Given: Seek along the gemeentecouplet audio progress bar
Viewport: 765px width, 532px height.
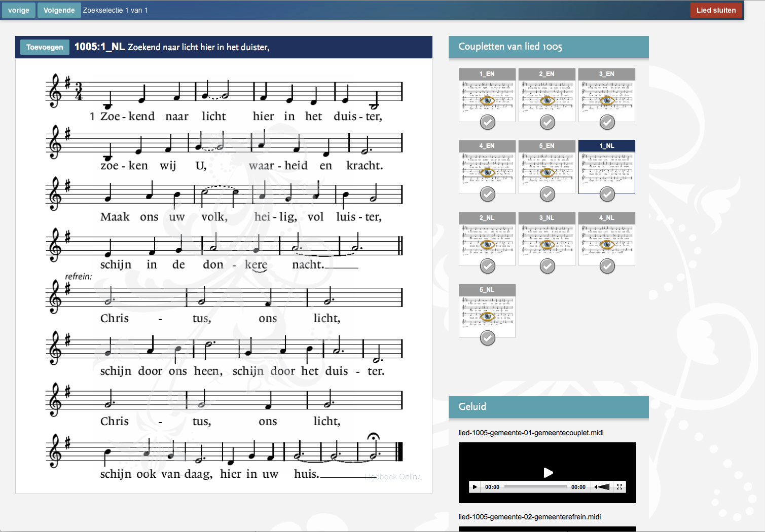Looking at the screenshot, I should coord(535,487).
